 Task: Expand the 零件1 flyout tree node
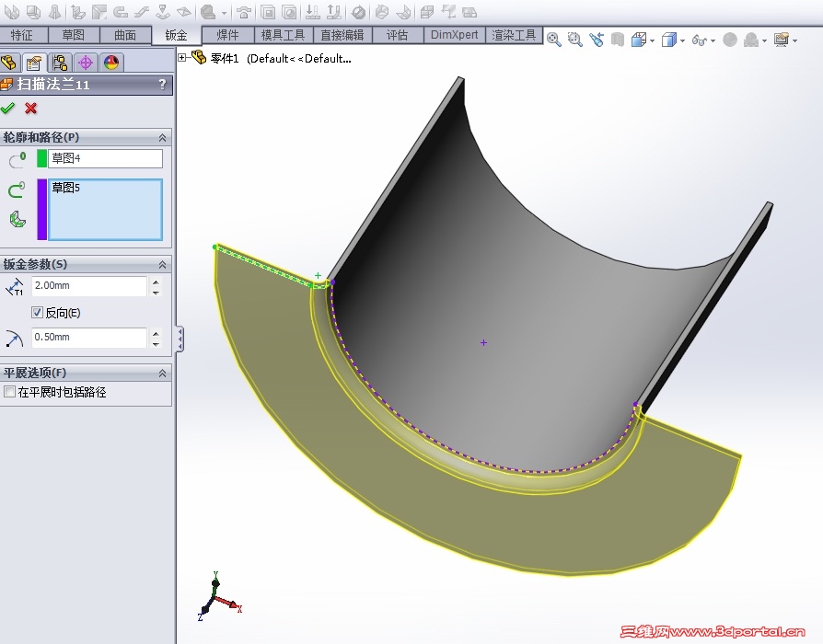coord(182,58)
